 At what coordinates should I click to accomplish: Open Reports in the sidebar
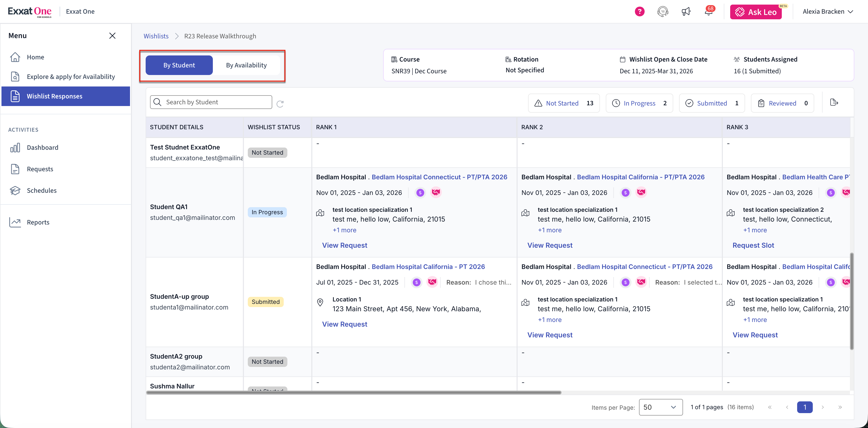pos(38,222)
